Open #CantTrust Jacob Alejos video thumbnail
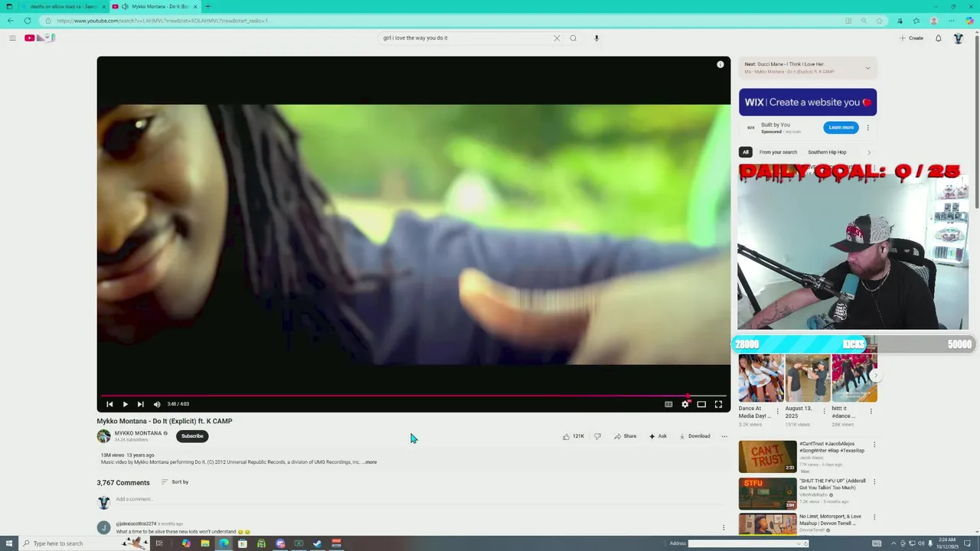 tap(767, 457)
